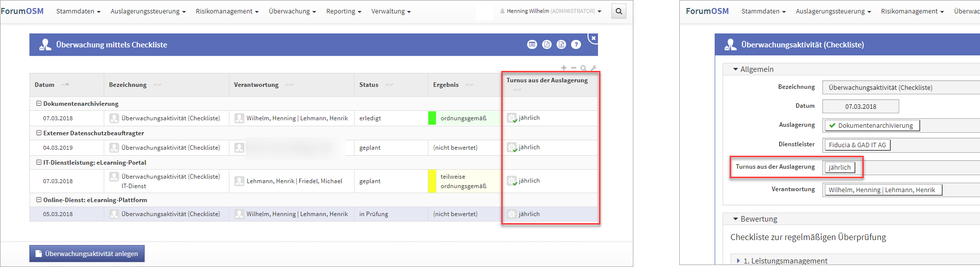The image size is (980, 267).
Task: Sort the table by the Datum column
Action: click(x=65, y=85)
